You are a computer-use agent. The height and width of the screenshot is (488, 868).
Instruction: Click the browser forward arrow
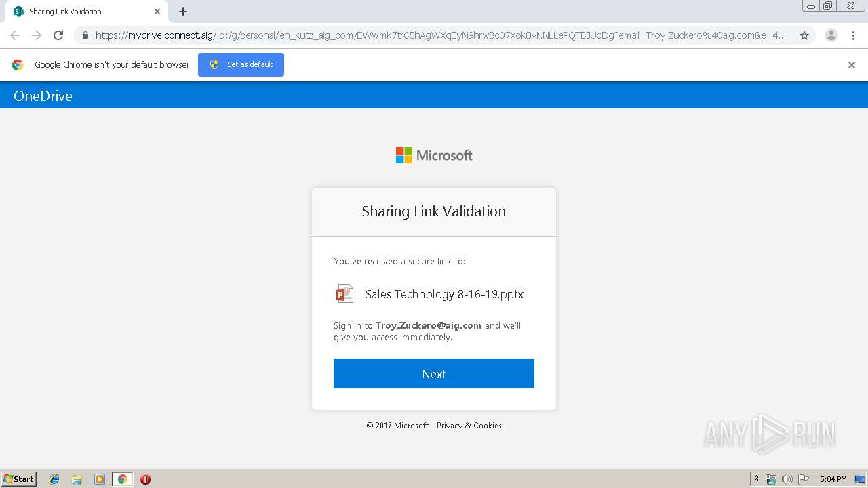tap(37, 35)
